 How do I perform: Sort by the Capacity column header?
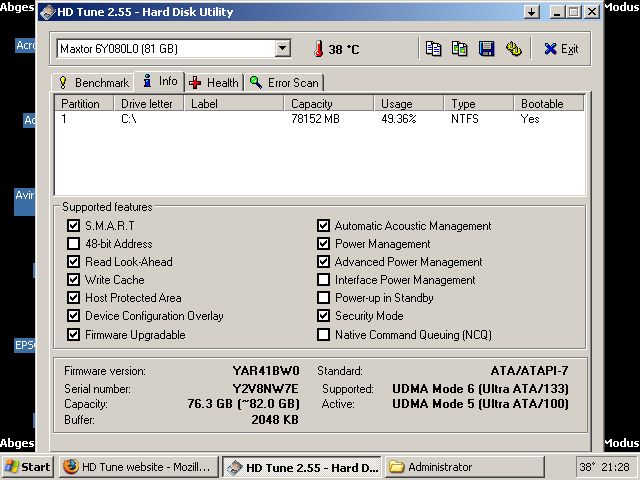click(x=329, y=103)
